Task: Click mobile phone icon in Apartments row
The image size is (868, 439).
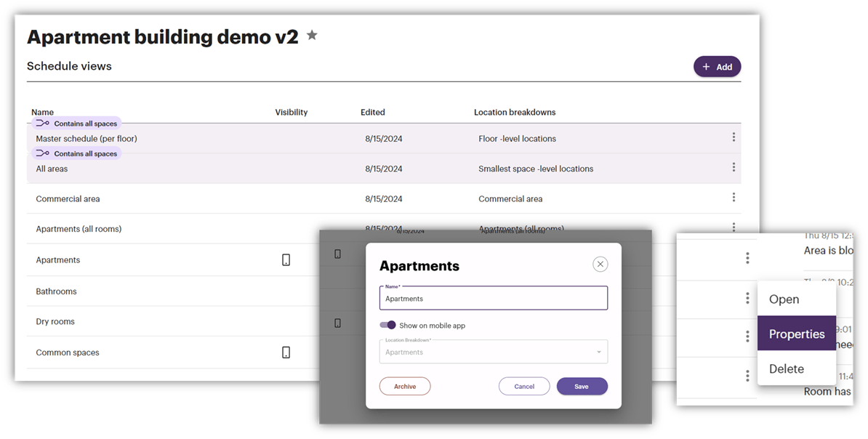Action: point(286,259)
